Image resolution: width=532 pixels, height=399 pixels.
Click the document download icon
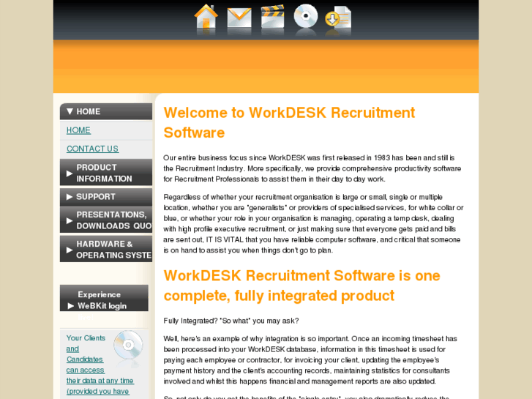pyautogui.click(x=338, y=18)
